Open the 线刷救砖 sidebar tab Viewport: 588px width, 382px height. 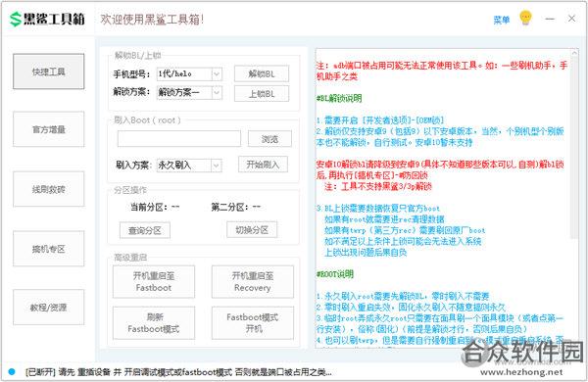pyautogui.click(x=49, y=189)
